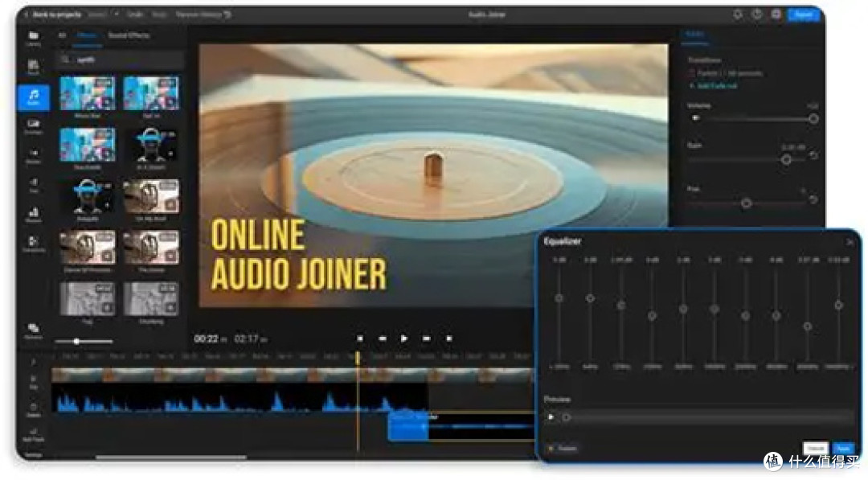
Task: Click the Back to projects arrow
Action: point(26,14)
